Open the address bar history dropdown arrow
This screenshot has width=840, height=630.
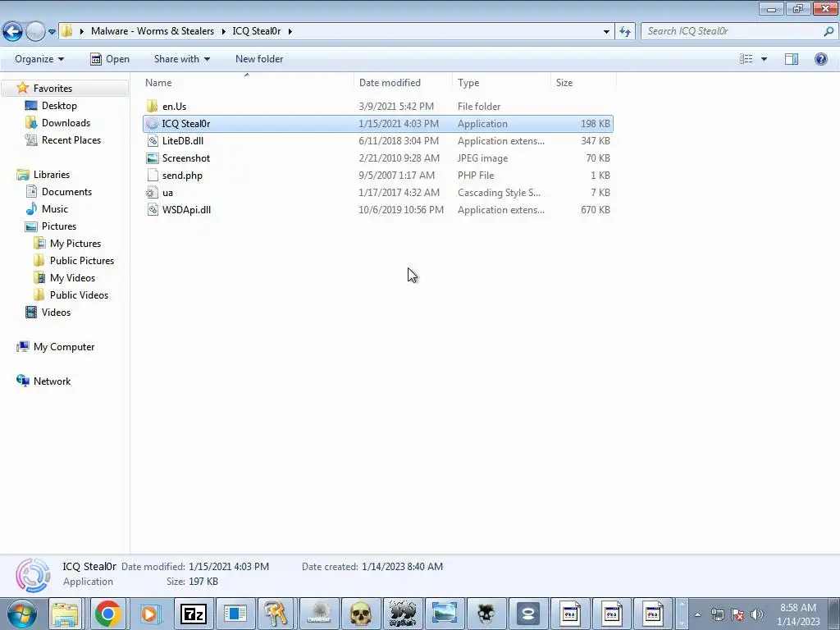[606, 31]
